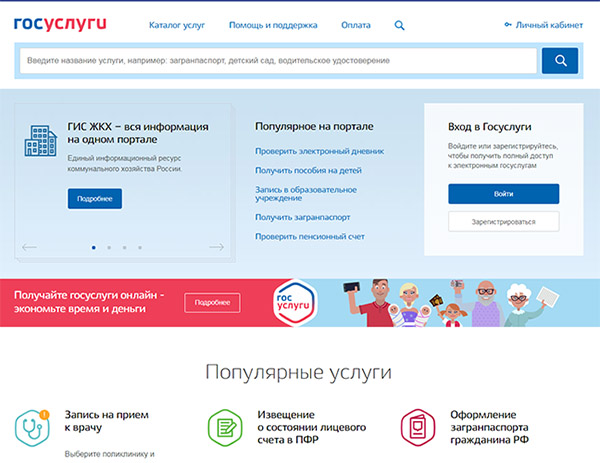Click the green ПФР notice icon

(x=224, y=426)
